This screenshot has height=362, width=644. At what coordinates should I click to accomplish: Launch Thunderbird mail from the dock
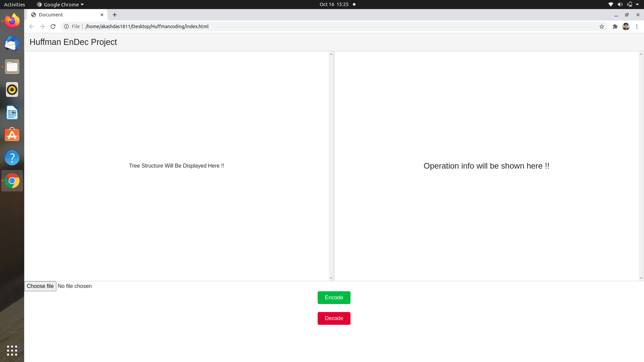pyautogui.click(x=12, y=44)
